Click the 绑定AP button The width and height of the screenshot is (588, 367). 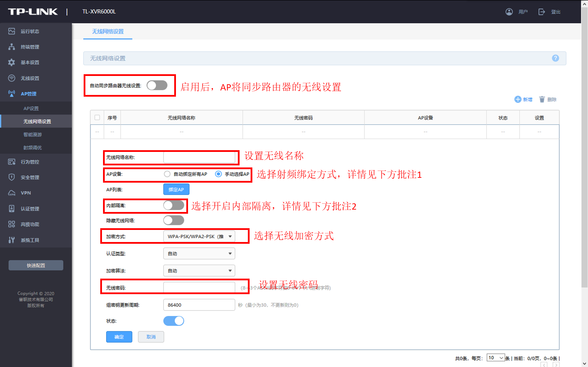[176, 190]
